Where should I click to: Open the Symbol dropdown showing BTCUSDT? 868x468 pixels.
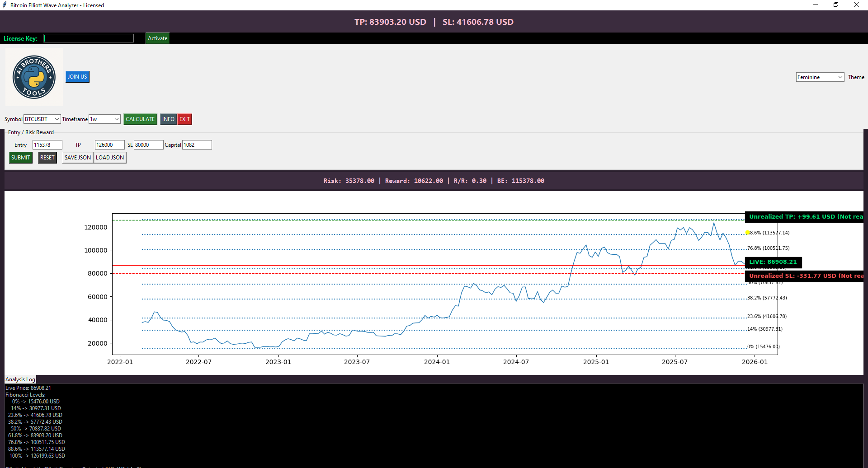(41, 119)
